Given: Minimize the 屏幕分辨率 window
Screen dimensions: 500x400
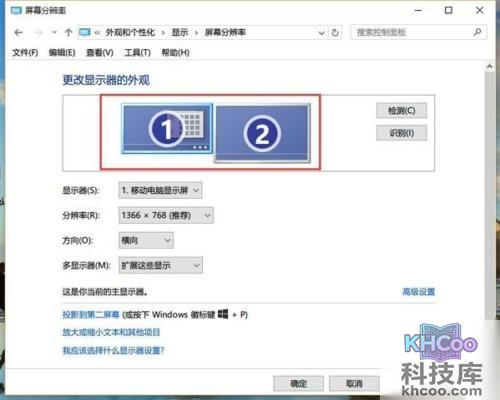Looking at the screenshot, I should (418, 10).
